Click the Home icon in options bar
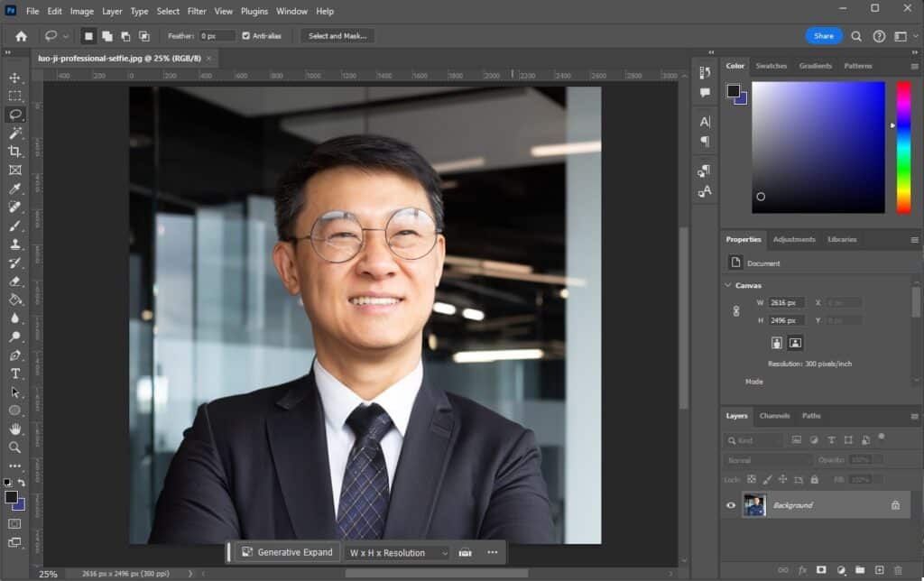The height and width of the screenshot is (581, 924). point(21,36)
